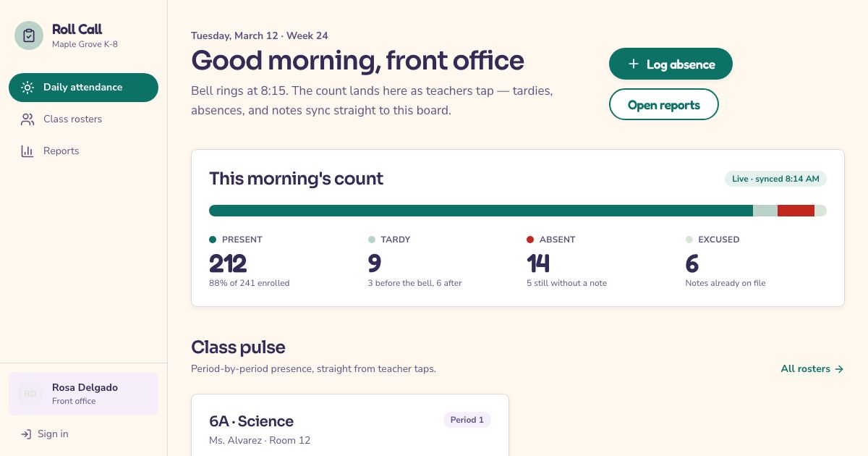Click the 'Good morning, front office' heading
868x456 pixels.
pos(358,61)
